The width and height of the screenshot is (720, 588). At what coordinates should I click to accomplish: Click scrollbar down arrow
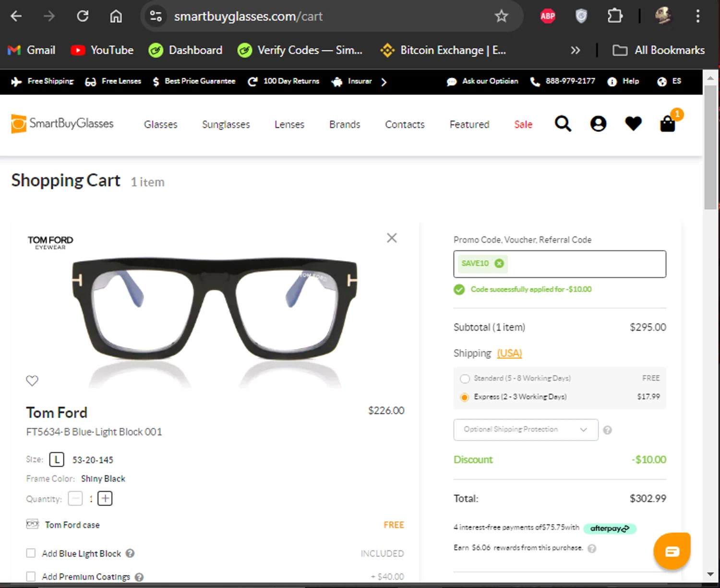coord(710,574)
